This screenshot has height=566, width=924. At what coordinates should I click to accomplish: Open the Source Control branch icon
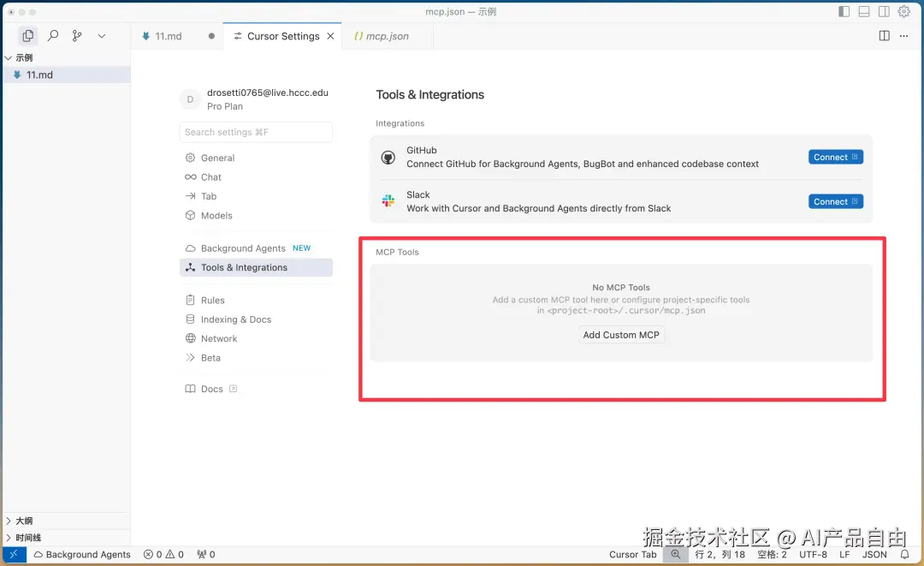77,36
